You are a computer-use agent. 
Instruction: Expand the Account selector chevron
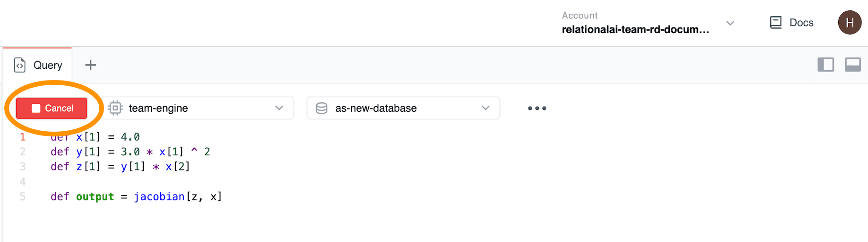[730, 23]
